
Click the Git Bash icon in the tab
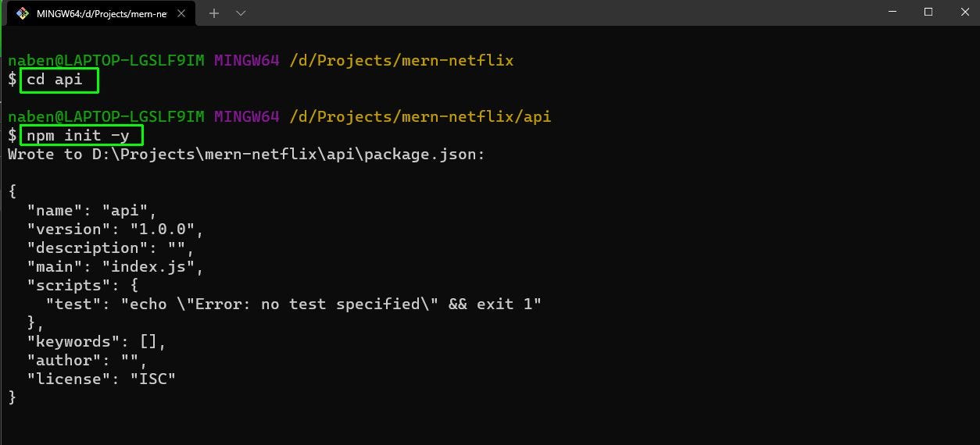coord(23,13)
